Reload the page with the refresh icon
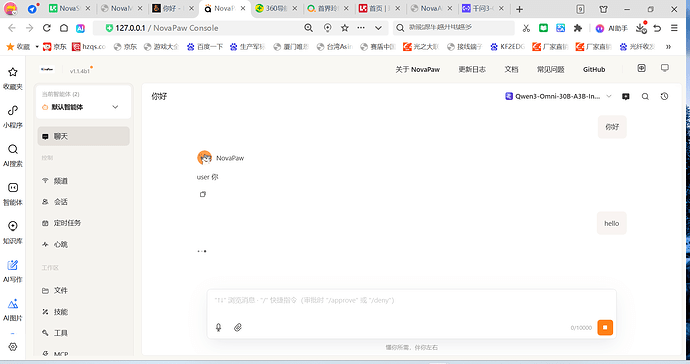 (47, 28)
